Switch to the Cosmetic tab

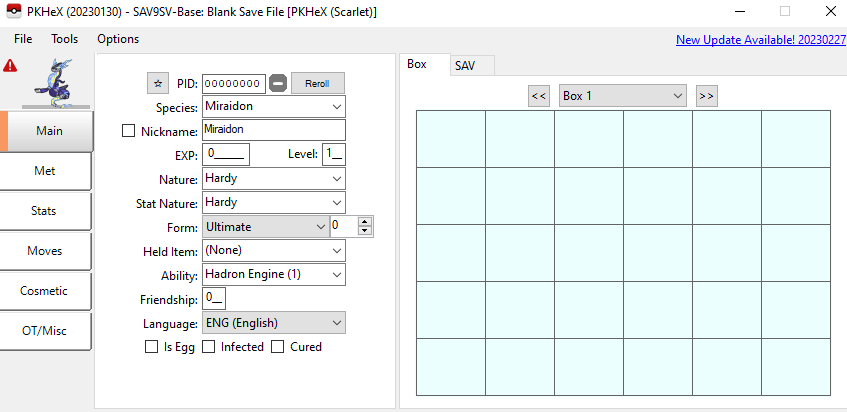(44, 291)
